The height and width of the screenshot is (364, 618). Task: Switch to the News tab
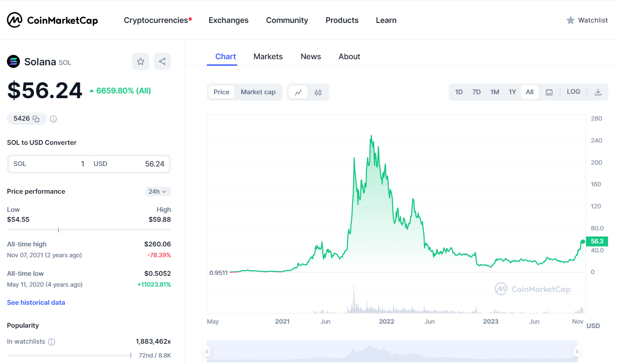311,57
